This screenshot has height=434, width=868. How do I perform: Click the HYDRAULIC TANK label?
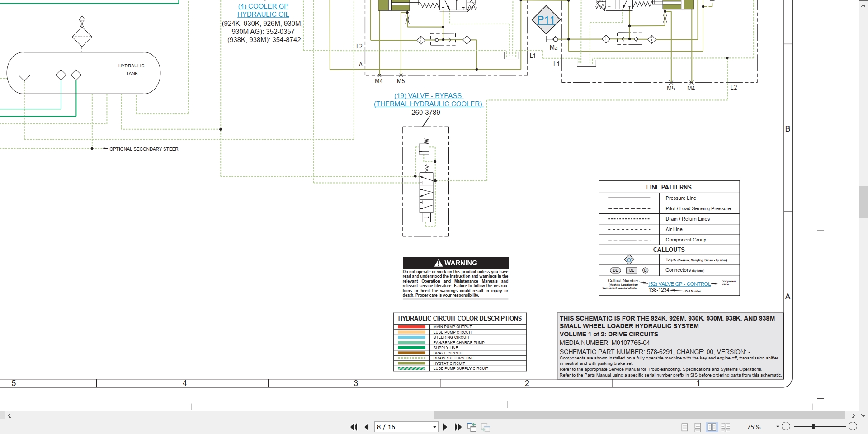click(x=132, y=70)
